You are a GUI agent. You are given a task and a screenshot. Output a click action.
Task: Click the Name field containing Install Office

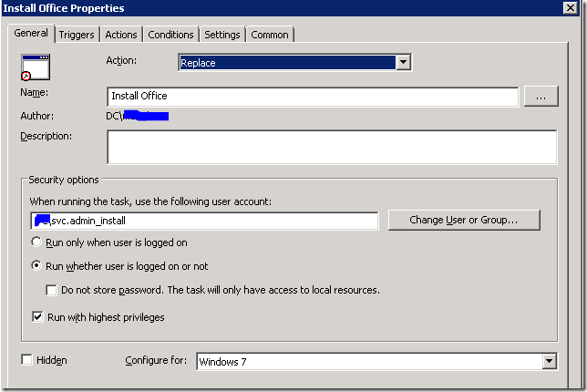[312, 97]
